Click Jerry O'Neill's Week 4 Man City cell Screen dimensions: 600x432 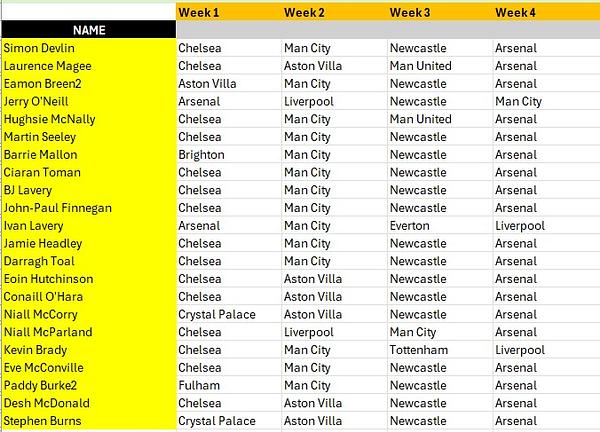518,101
